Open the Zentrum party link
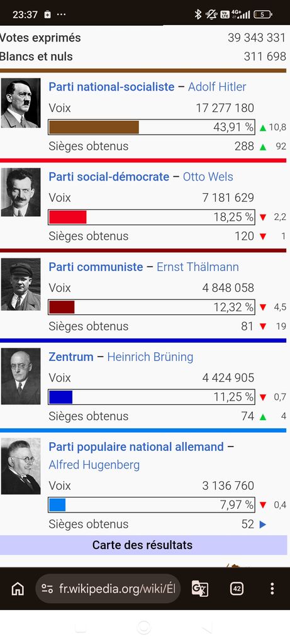Screen dimensions: 290x644 point(71,357)
